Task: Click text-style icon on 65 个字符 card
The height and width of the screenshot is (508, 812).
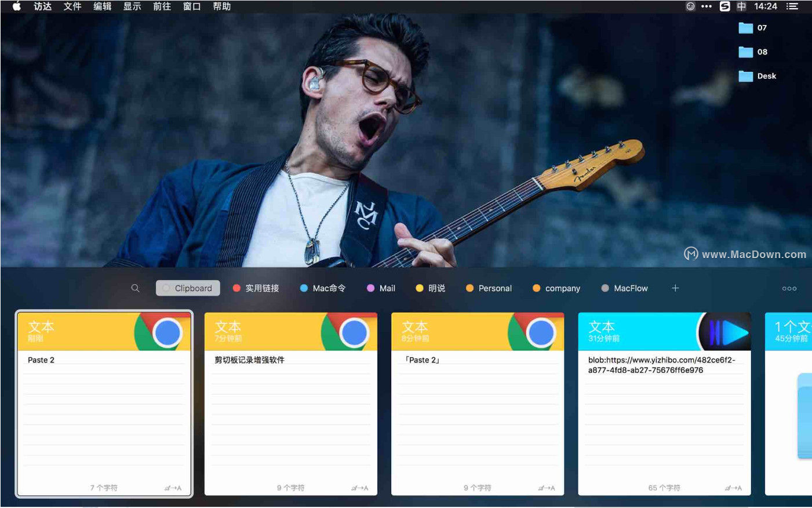Action: [733, 488]
